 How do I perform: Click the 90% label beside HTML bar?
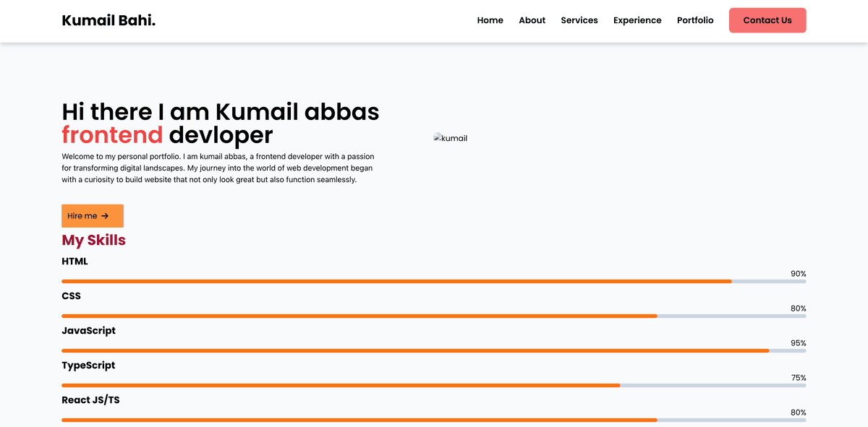[x=798, y=273]
